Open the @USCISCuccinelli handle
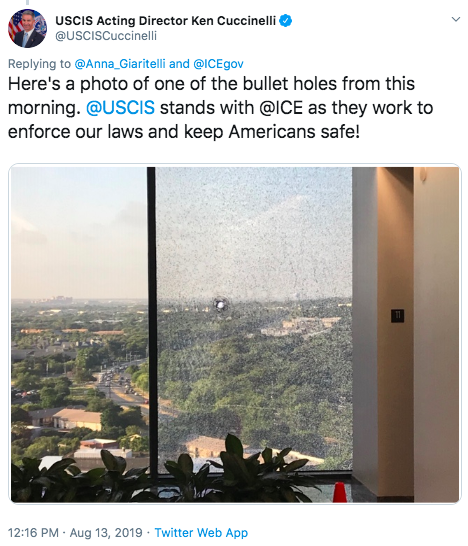The height and width of the screenshot is (546, 468). 106,36
